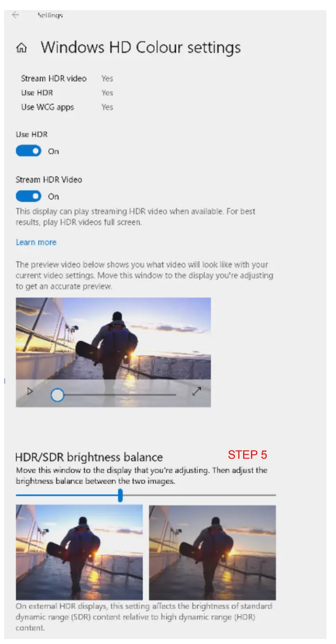Turn off the Use HDR switch
The width and height of the screenshot is (336, 644).
click(28, 151)
